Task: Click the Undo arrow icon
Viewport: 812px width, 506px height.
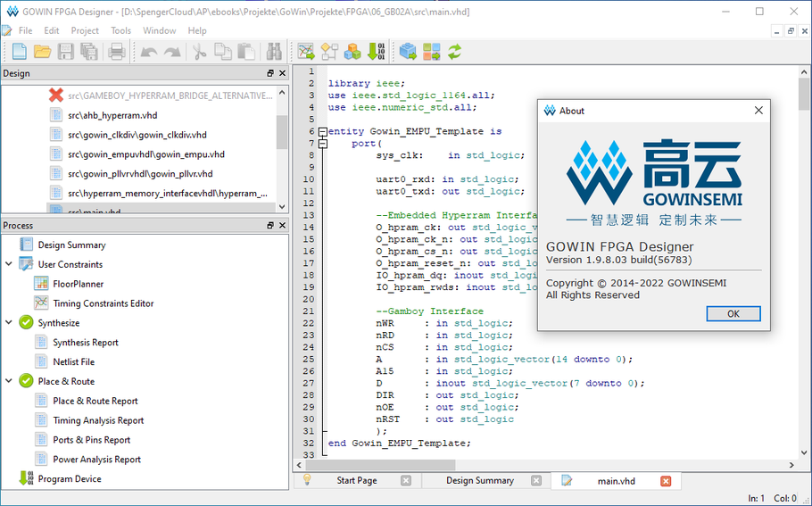Action: pyautogui.click(x=149, y=52)
